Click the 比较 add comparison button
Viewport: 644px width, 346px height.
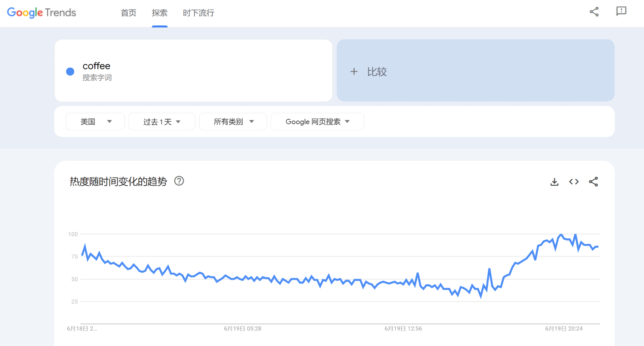coord(475,71)
